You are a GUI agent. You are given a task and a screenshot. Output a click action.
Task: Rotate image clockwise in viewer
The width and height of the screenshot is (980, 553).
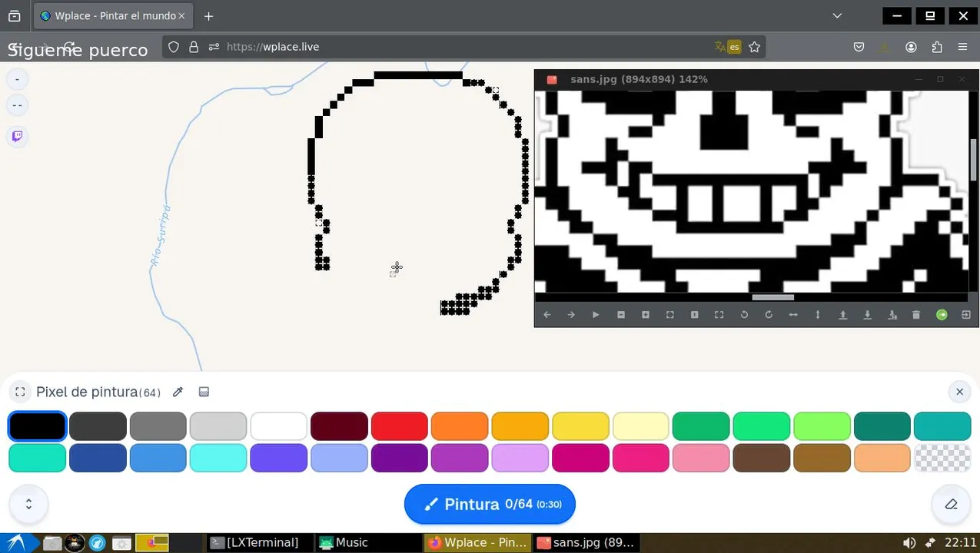pyautogui.click(x=769, y=315)
